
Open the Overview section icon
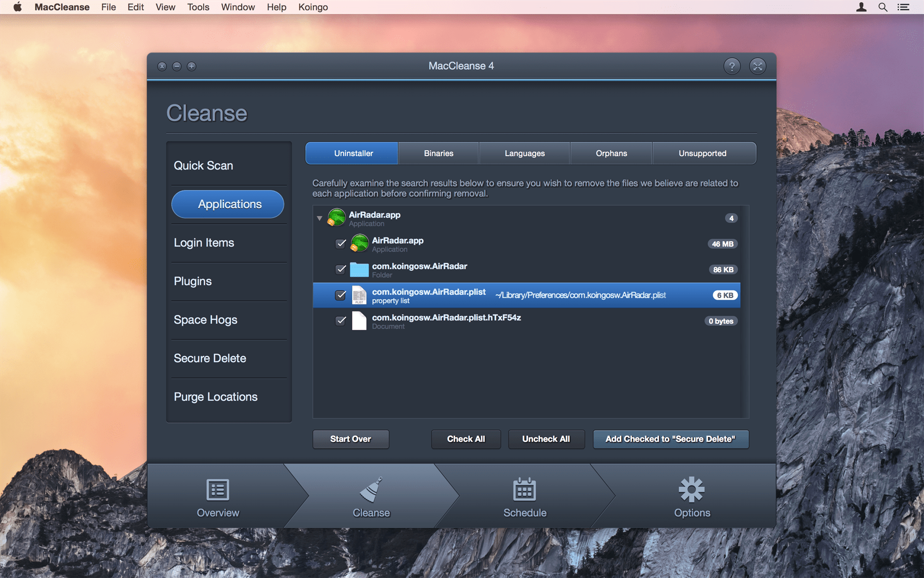[218, 490]
